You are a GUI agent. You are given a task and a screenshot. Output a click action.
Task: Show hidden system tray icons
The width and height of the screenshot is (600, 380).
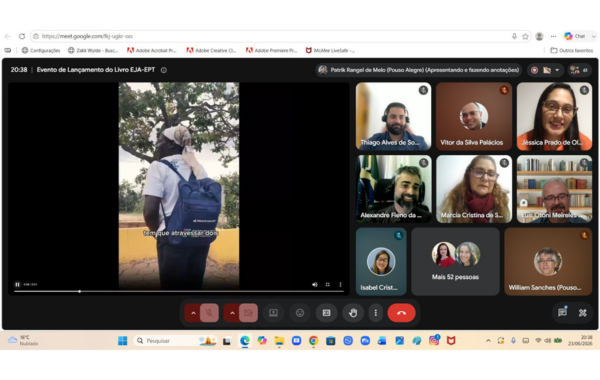tap(488, 341)
